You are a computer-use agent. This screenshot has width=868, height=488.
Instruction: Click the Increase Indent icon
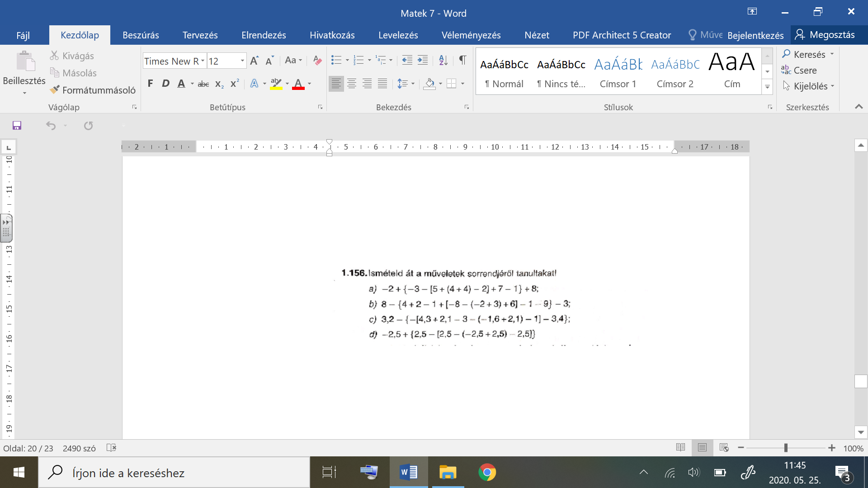(x=423, y=60)
